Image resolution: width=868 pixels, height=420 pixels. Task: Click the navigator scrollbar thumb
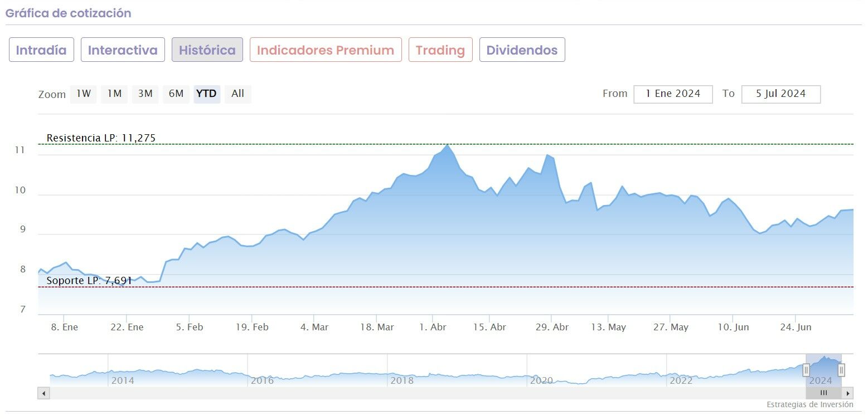coord(823,393)
